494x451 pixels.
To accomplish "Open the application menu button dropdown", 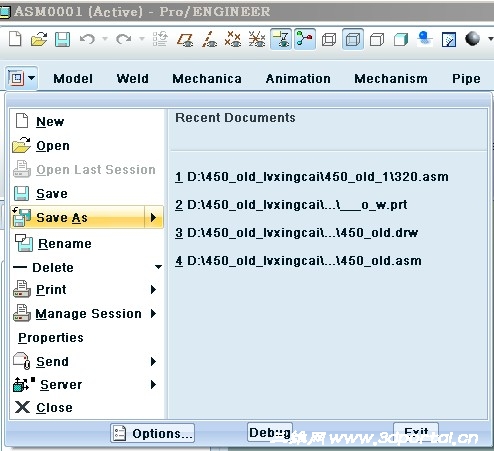I will [21, 78].
